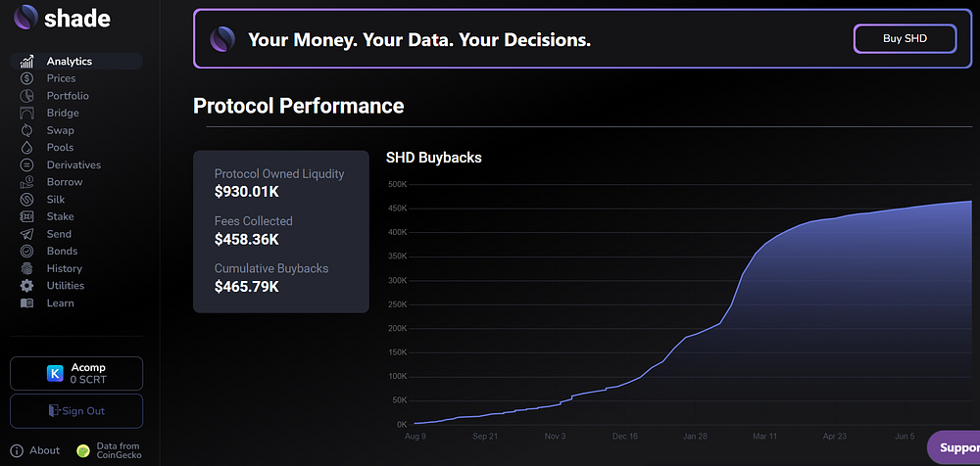Image resolution: width=980 pixels, height=466 pixels.
Task: Click the History label in sidebar
Action: tap(65, 268)
